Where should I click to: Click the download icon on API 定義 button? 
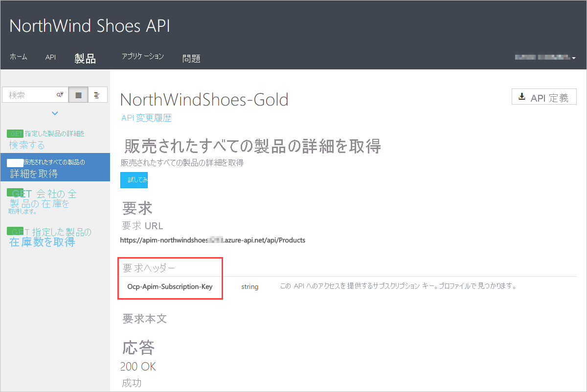pos(523,96)
